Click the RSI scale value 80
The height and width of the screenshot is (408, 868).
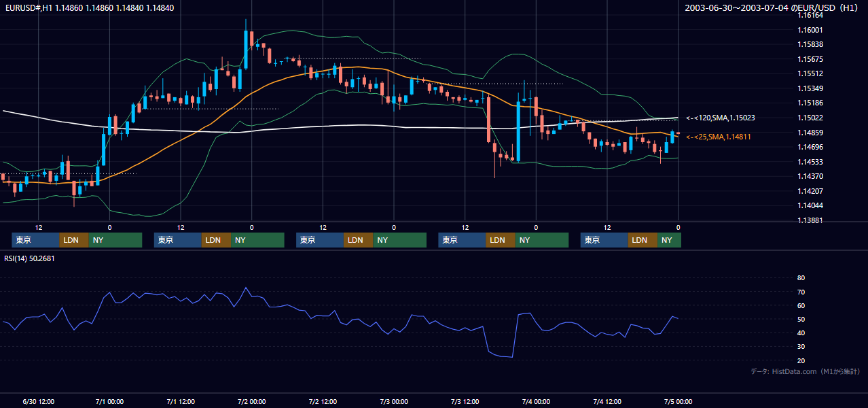801,278
